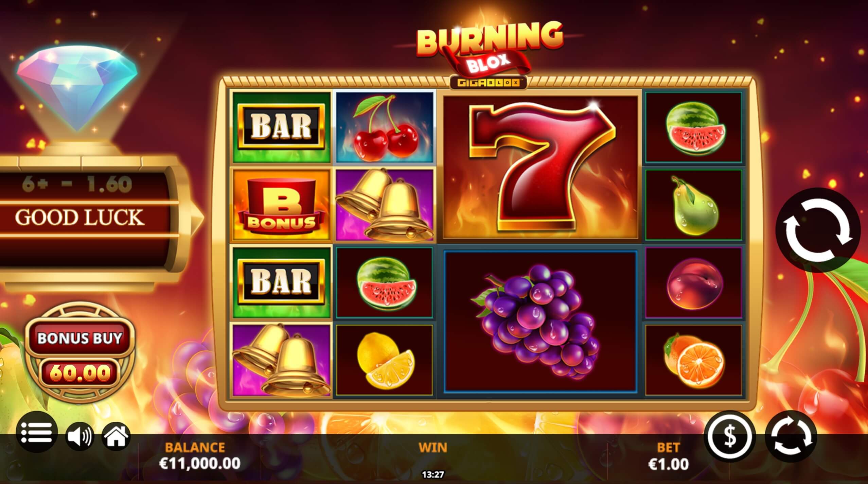Image resolution: width=868 pixels, height=484 pixels.
Task: Click the Bet €1.00 value
Action: point(668,464)
